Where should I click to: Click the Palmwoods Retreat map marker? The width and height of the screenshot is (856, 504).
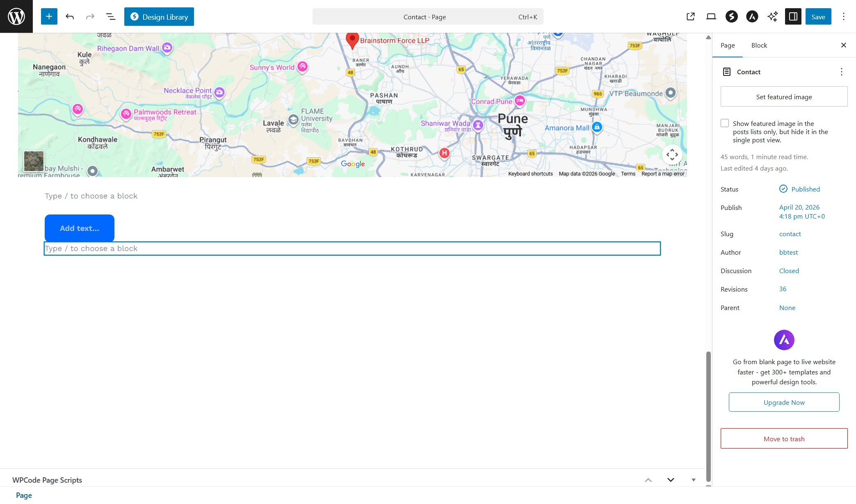[x=126, y=114]
